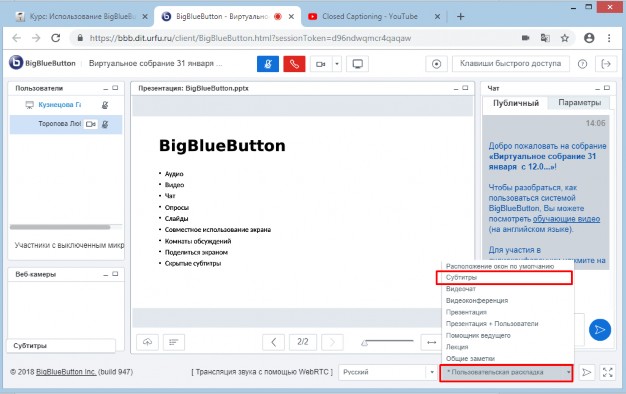
Task: Select Презентация in the layout menu
Action: pos(507,312)
